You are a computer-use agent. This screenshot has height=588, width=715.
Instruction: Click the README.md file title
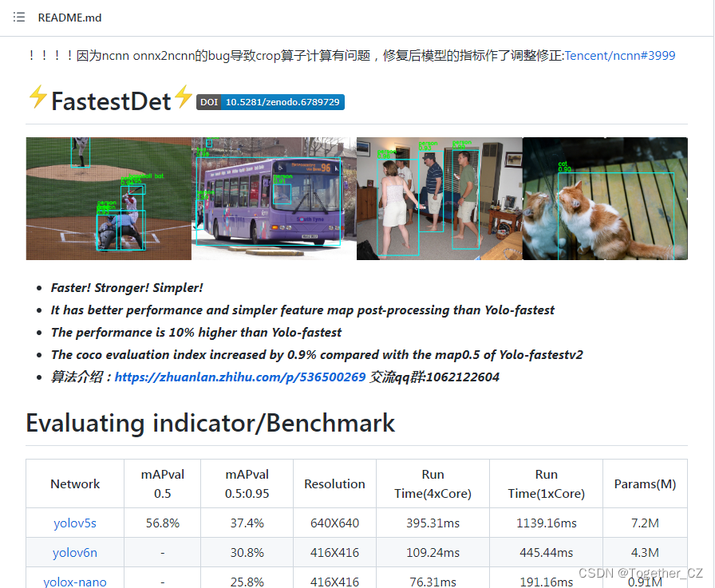tap(69, 18)
